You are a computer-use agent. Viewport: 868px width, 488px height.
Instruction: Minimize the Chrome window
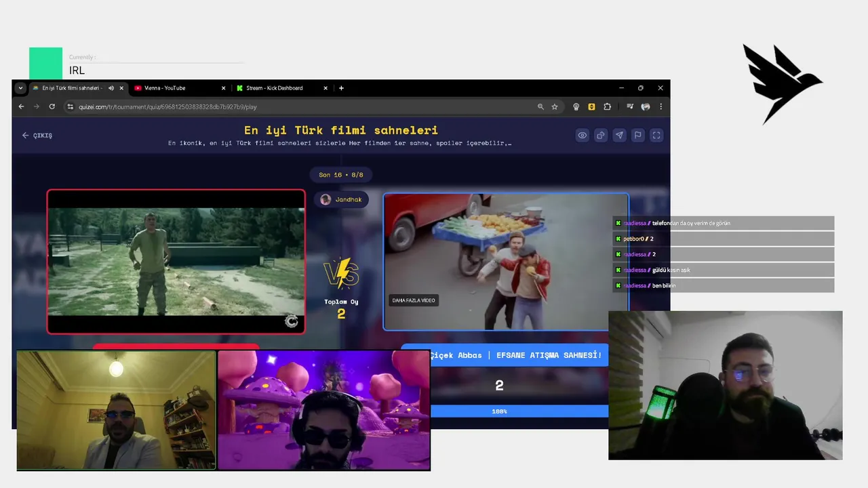point(622,88)
